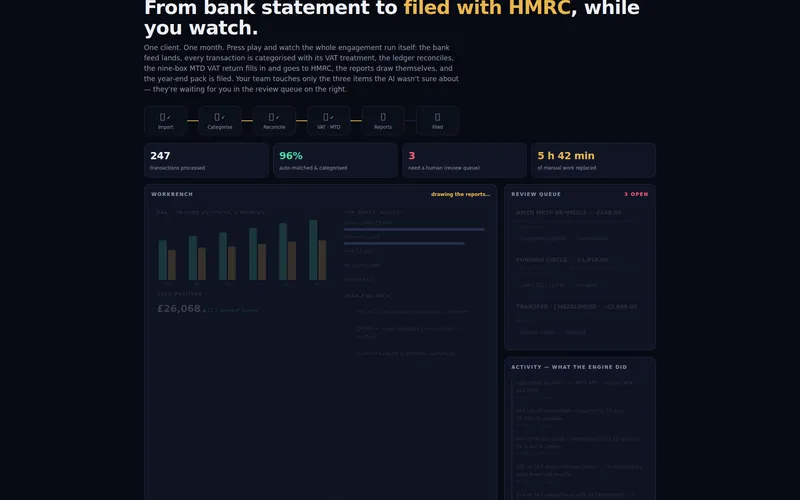800x500 pixels.
Task: Click the £26,068 cash position value
Action: click(179, 309)
